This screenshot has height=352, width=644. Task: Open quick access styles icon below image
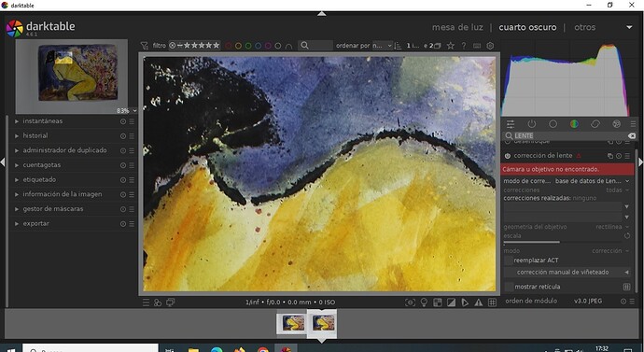(x=158, y=303)
